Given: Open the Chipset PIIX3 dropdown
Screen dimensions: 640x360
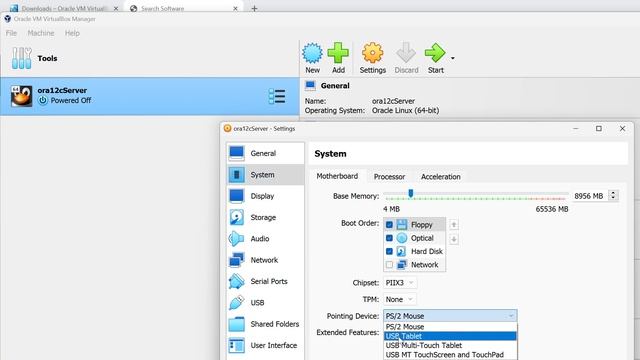Looking at the screenshot, I should click(x=400, y=282).
